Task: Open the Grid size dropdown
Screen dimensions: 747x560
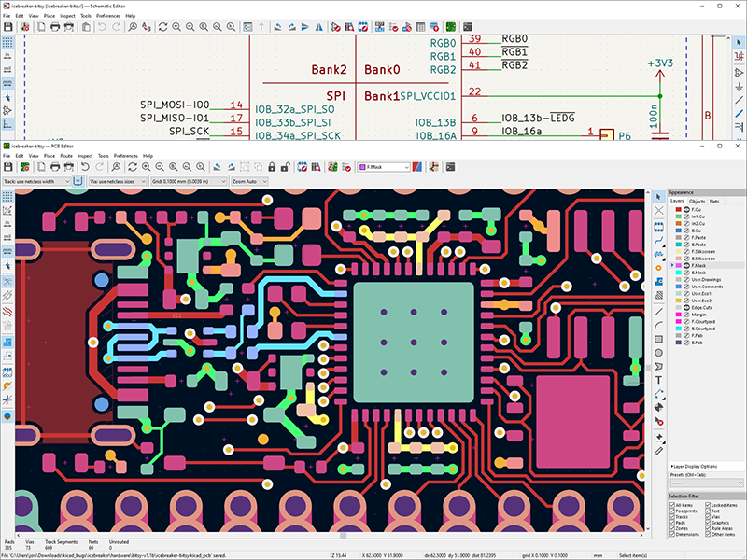Action: (187, 181)
